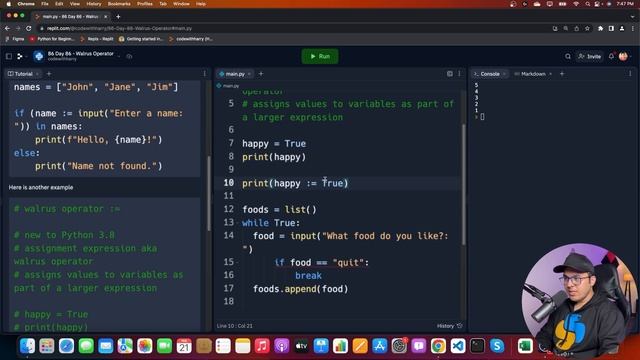Switch to the Tutorial tab
The image size is (640, 360).
tap(20, 74)
